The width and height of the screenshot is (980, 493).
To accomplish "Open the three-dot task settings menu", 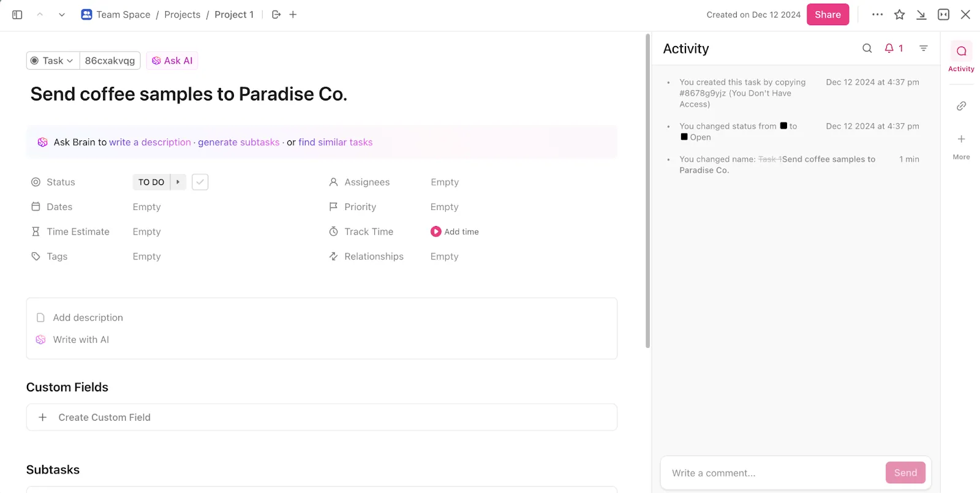I will pyautogui.click(x=878, y=15).
